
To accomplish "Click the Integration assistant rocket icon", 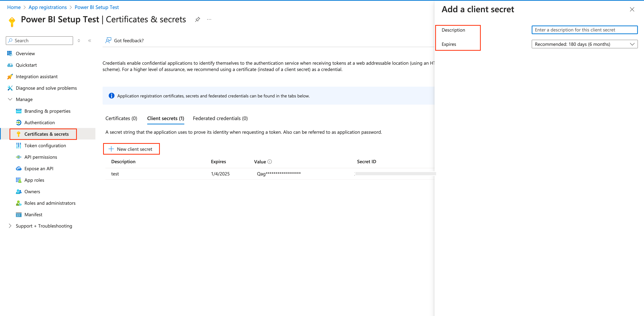I will point(10,77).
